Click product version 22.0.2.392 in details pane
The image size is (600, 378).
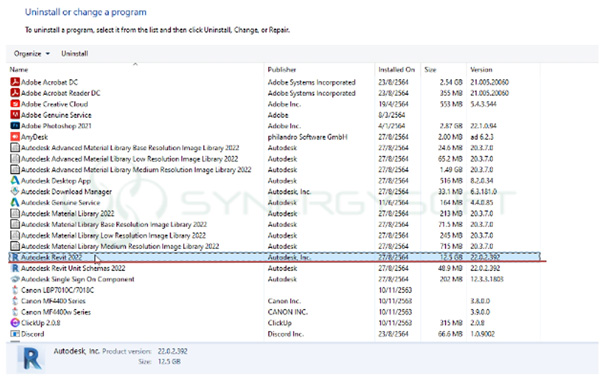coord(173,351)
